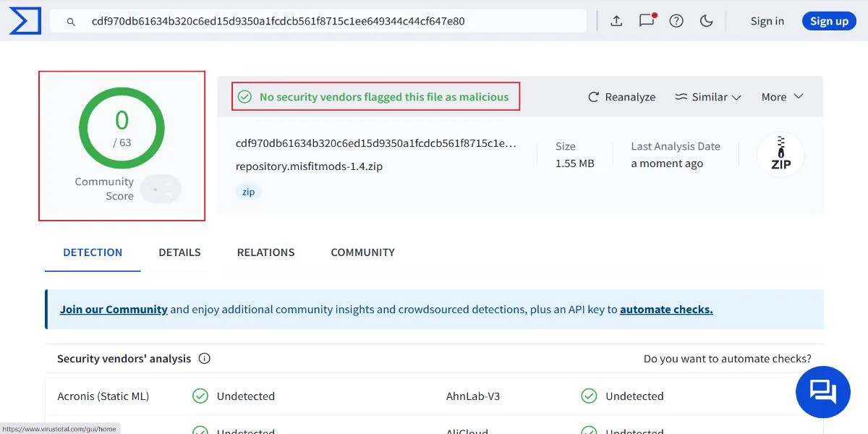
Task: Click the Acronis (Static ML) undetected checkmark
Action: tap(200, 396)
